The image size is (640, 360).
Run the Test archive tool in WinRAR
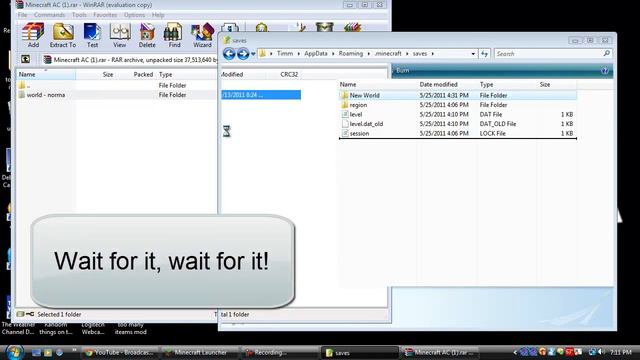[92, 36]
